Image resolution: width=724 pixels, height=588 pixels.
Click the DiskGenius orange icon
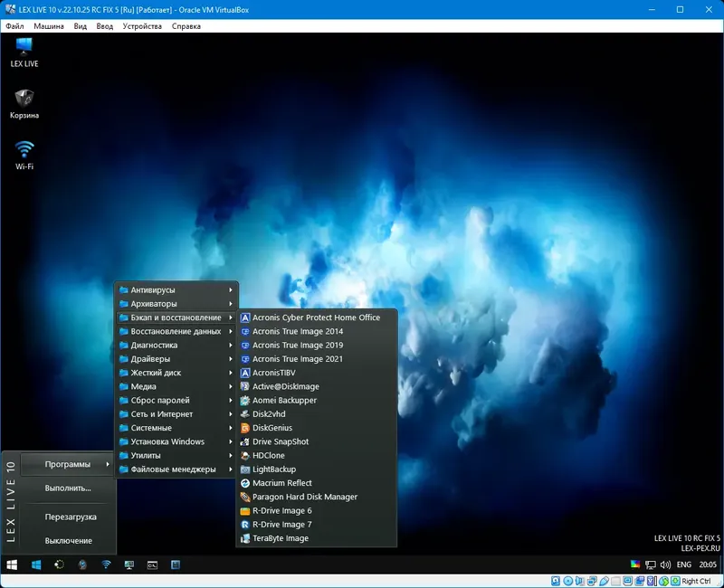245,428
